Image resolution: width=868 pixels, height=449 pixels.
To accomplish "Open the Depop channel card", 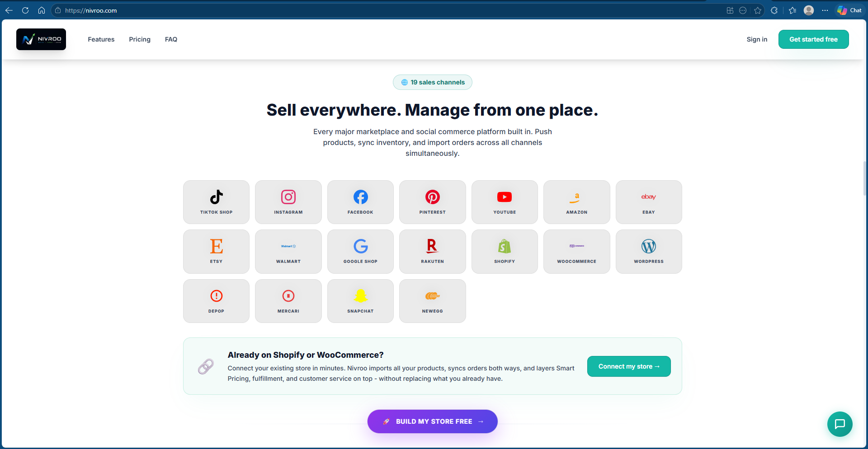I will point(216,301).
